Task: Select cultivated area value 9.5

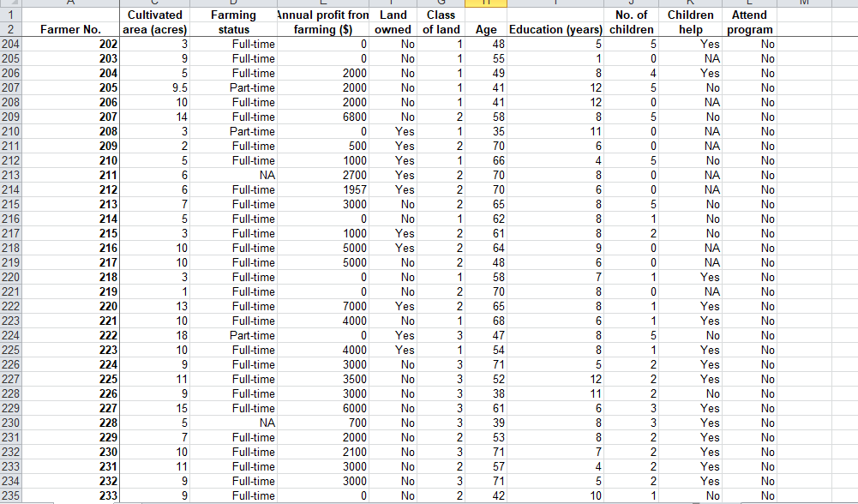Action: (154, 87)
